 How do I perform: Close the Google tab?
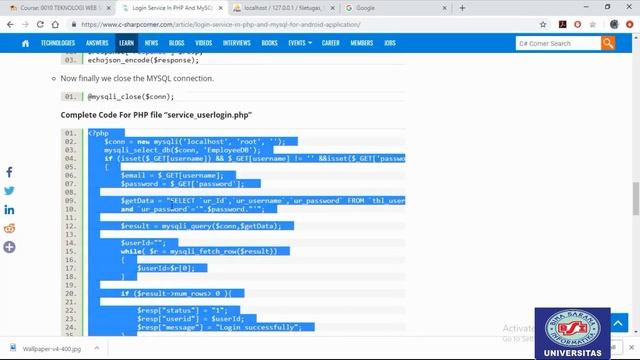coord(444,8)
